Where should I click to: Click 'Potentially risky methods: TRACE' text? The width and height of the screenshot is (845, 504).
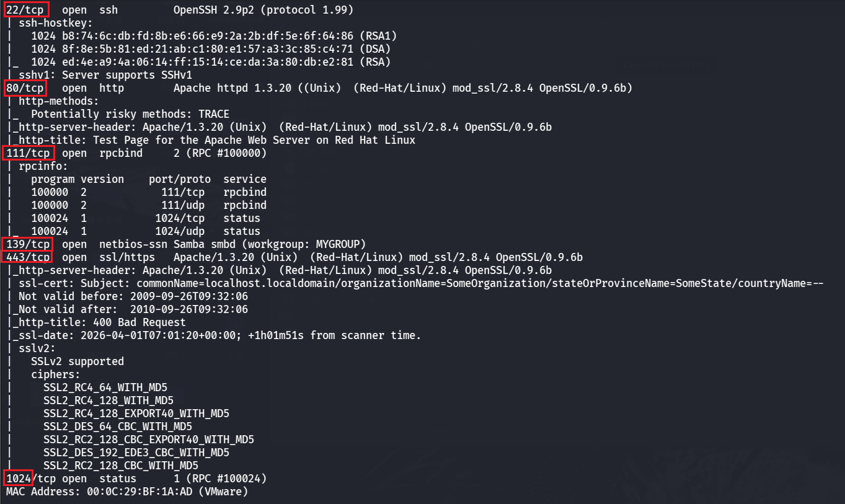130,114
